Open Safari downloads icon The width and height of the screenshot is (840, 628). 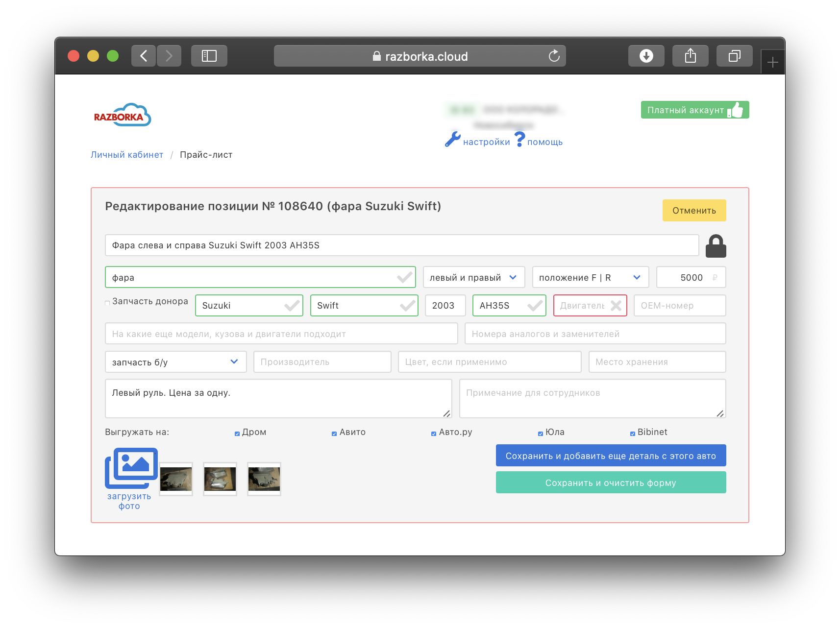coord(646,56)
